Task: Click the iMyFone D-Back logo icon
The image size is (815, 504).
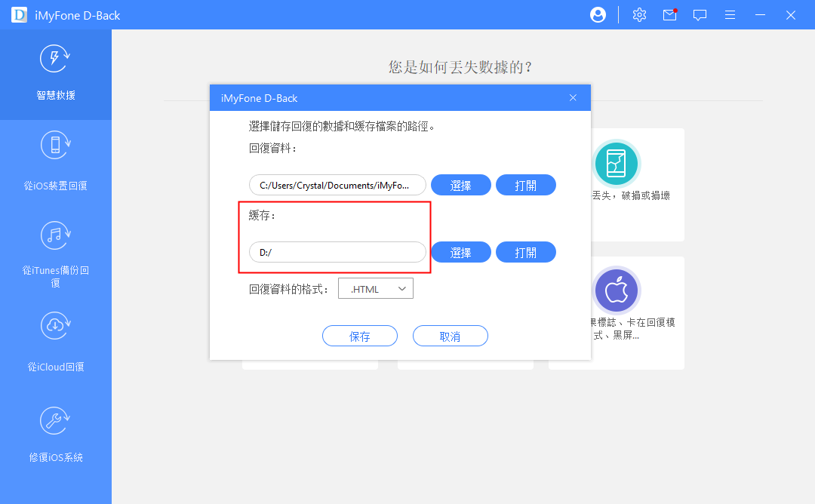Action: pos(19,15)
